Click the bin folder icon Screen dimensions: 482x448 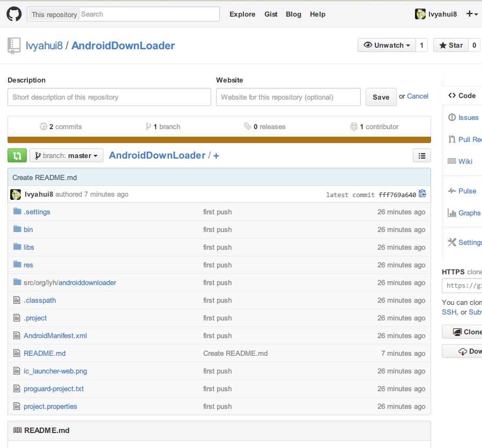[17, 229]
